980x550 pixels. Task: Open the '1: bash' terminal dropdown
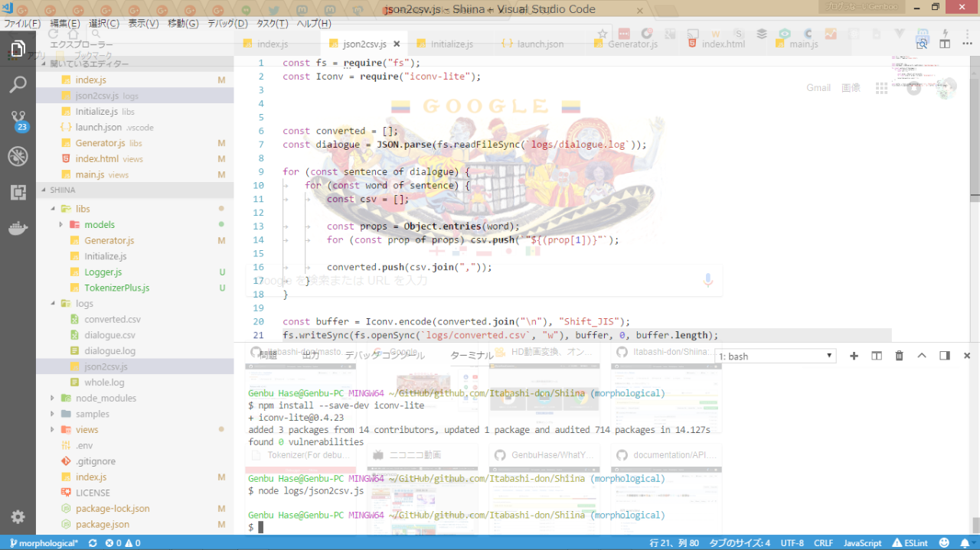click(x=775, y=356)
